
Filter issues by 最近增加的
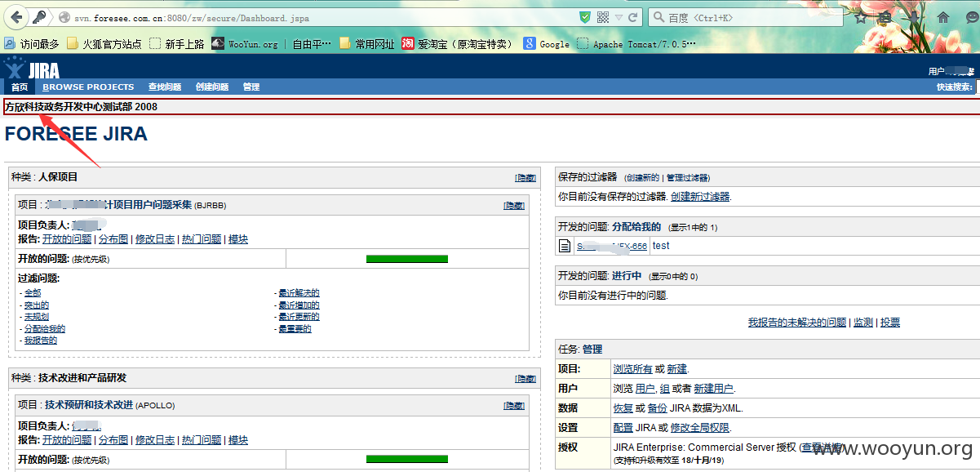[x=299, y=305]
